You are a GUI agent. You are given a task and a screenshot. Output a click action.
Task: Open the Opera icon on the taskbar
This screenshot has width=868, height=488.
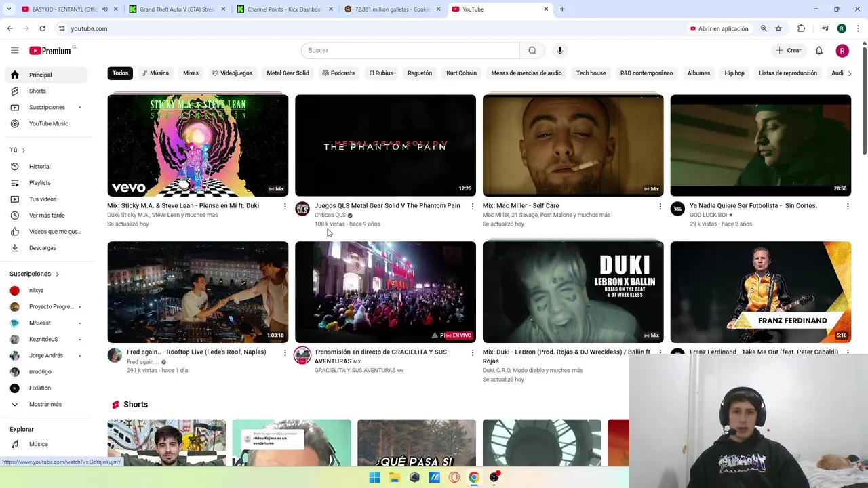click(454, 477)
